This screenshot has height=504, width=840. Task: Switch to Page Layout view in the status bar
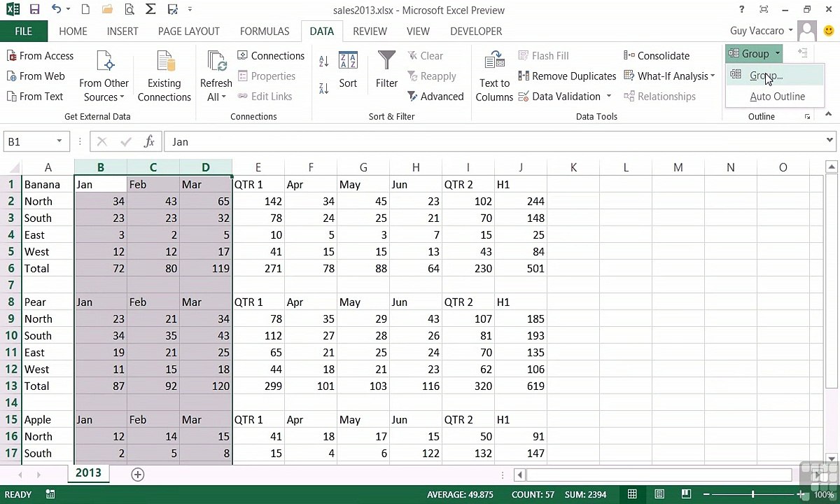[x=659, y=494]
